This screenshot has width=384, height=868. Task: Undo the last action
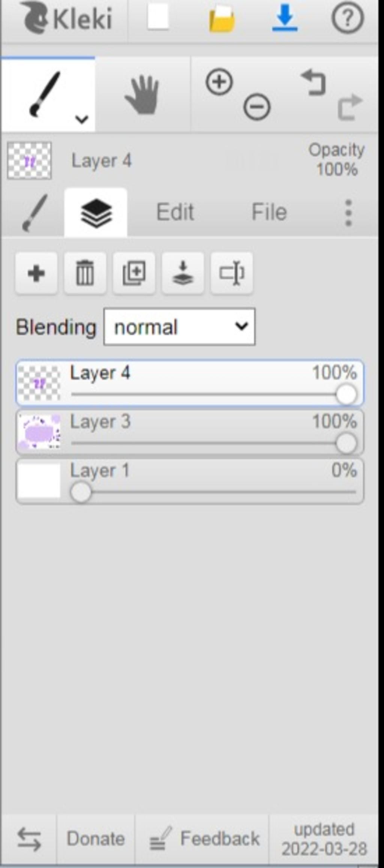coord(314,82)
